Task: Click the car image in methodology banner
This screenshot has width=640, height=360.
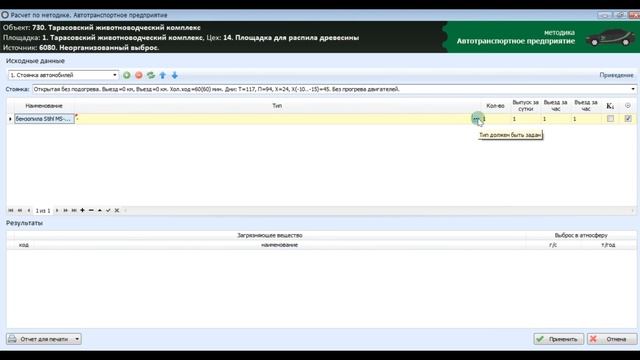Action: (611, 38)
